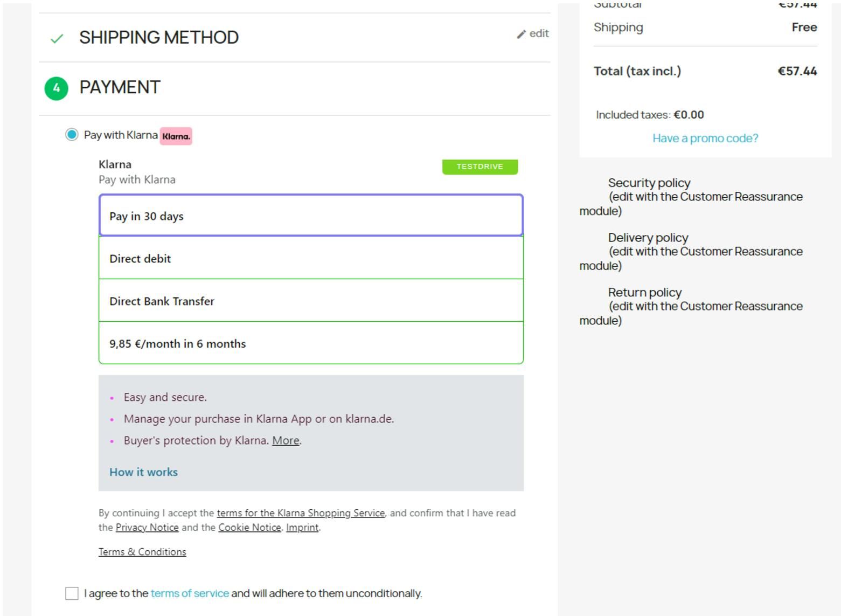This screenshot has height=616, width=841.
Task: Click the Shipping Free value
Action: click(x=804, y=27)
